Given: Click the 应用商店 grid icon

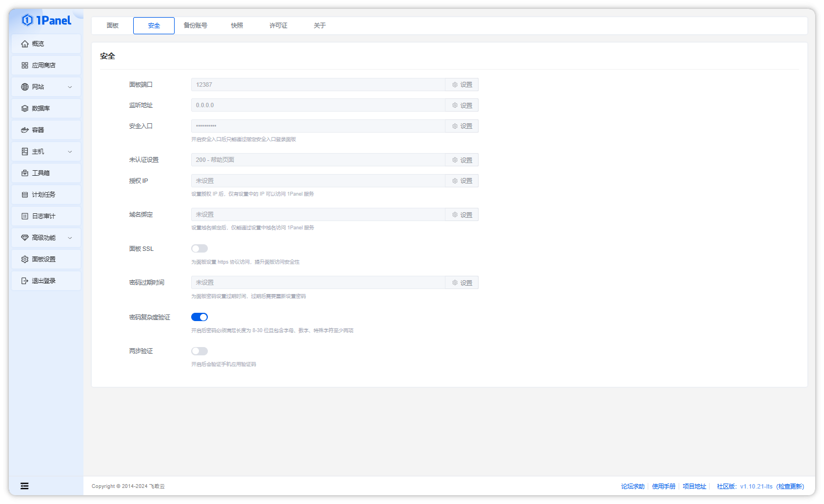Looking at the screenshot, I should (25, 65).
